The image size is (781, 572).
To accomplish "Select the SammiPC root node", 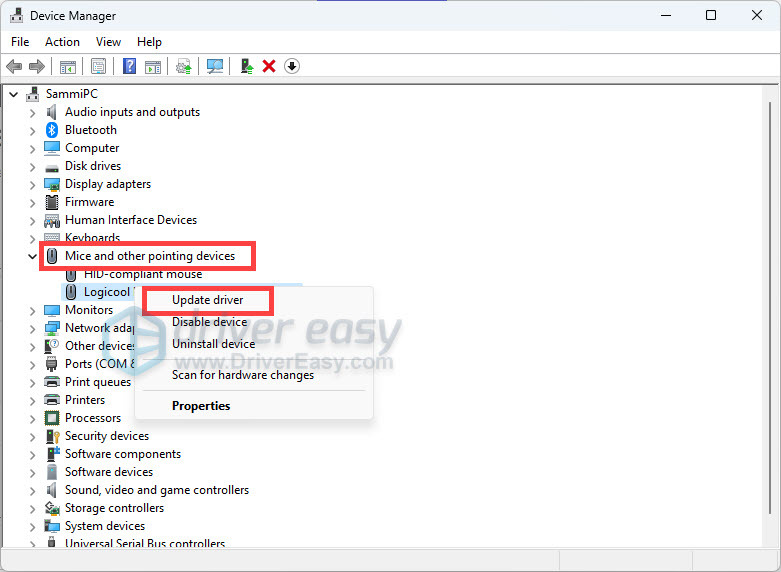I will [70, 94].
